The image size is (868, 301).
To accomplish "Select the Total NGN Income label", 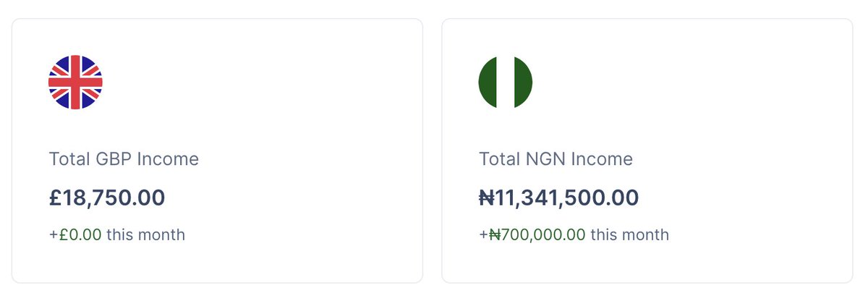I will click(556, 159).
